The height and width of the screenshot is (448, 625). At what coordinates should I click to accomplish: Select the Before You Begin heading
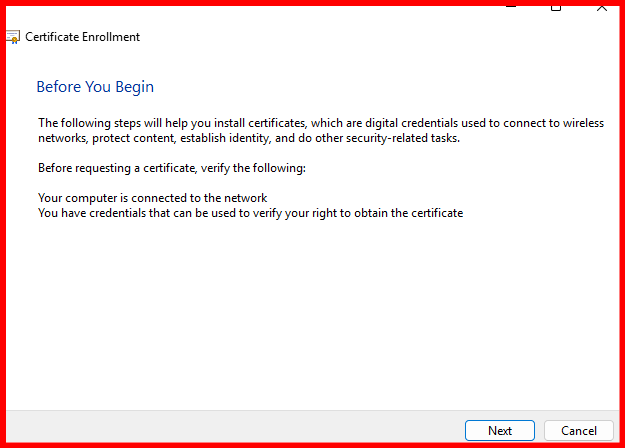coord(95,87)
